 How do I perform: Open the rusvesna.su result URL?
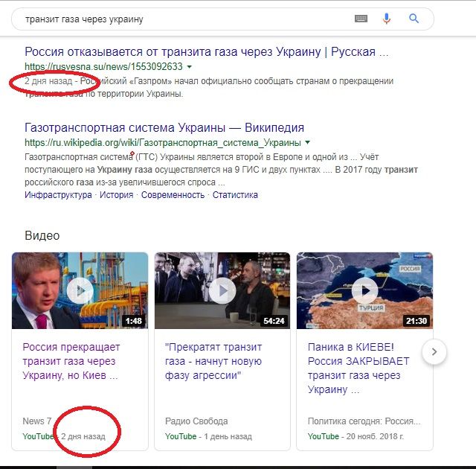pos(103,66)
